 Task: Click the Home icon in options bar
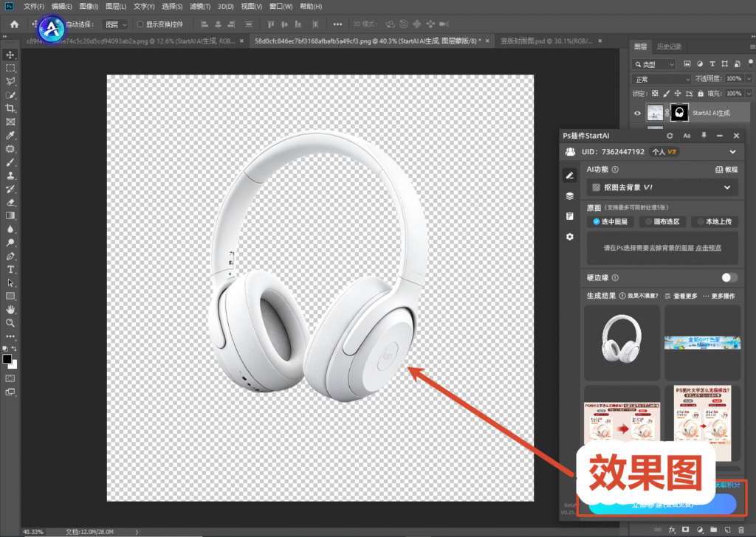tap(15, 24)
